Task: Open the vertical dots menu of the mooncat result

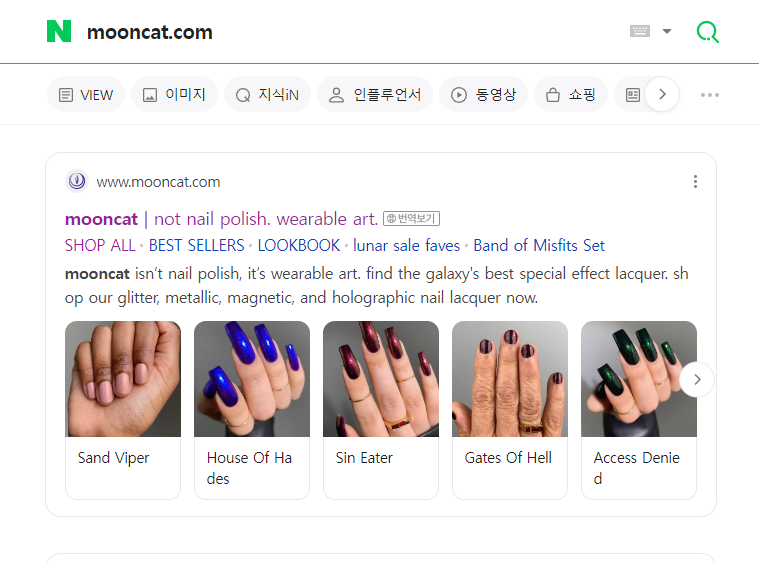Action: click(x=695, y=182)
